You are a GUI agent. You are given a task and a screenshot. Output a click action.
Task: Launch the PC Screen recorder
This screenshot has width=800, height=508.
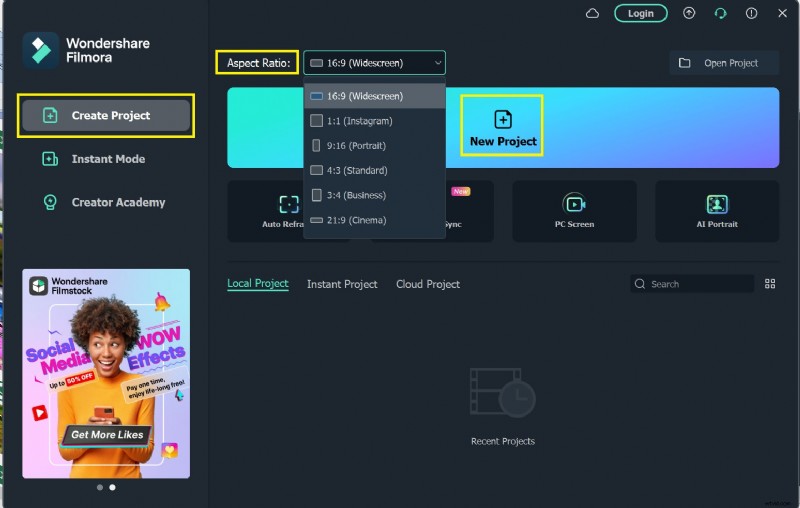click(x=574, y=210)
